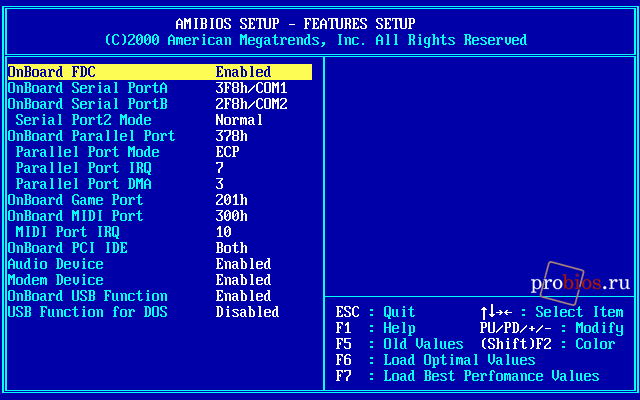Select OnBoard MIDI Port setting
Screen dimensions: 640x400
76,216
